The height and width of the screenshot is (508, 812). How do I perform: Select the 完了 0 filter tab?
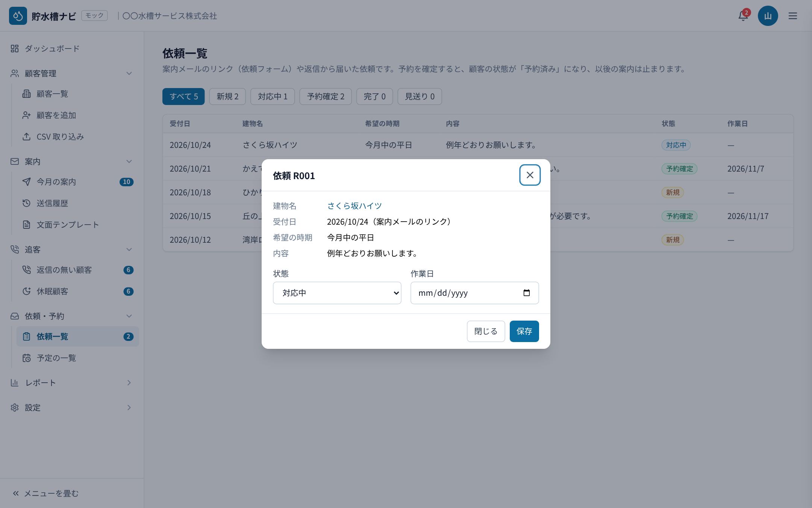(x=374, y=96)
